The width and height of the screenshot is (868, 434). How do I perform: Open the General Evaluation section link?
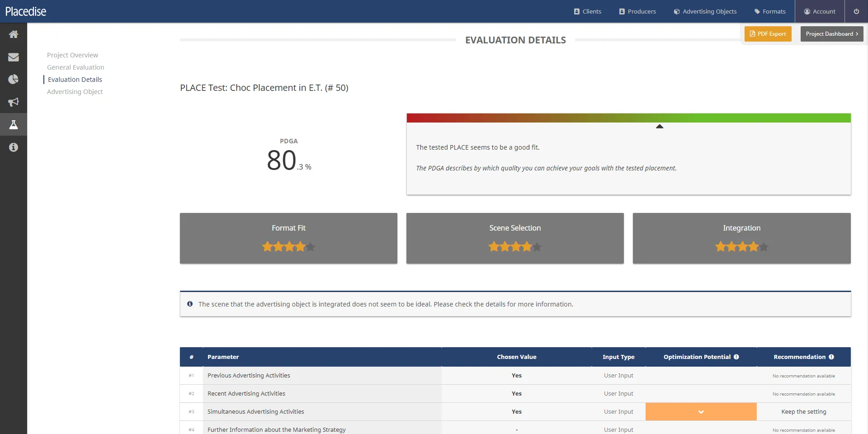[75, 67]
